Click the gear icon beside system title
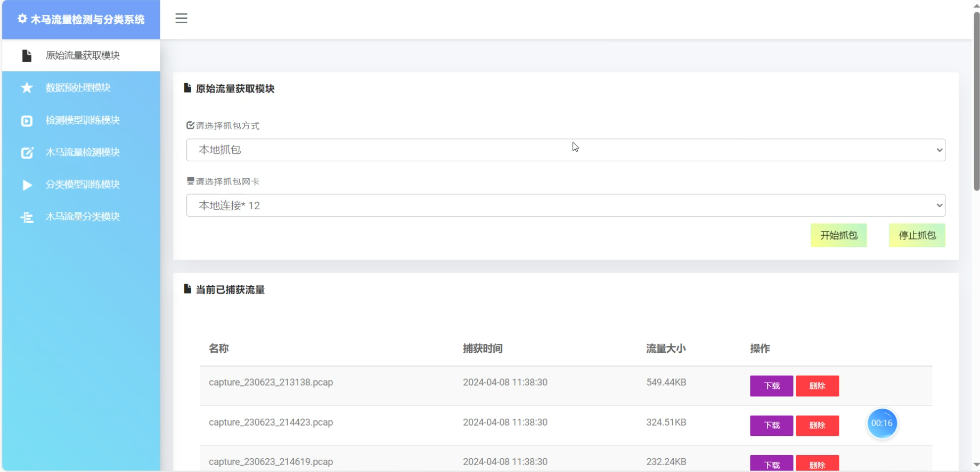Image resolution: width=980 pixels, height=472 pixels. (x=22, y=19)
